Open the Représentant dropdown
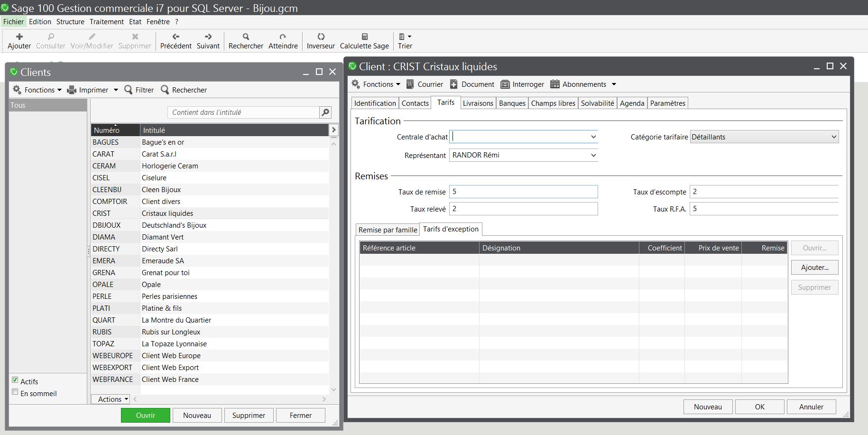Viewport: 868px width, 435px height. (593, 155)
